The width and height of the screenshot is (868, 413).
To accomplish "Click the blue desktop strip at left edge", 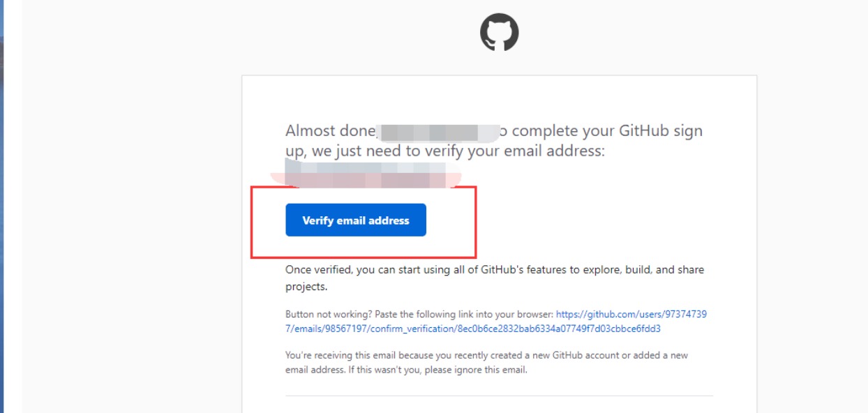I will click(x=2, y=206).
